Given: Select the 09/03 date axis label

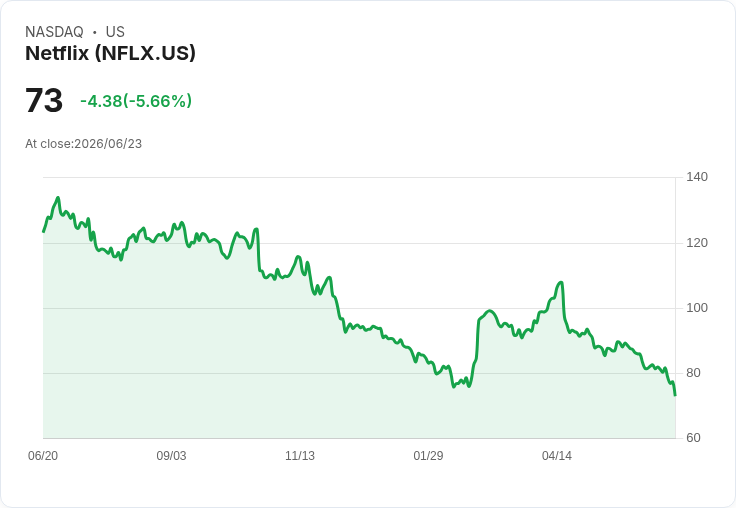Looking at the screenshot, I should coord(171,455).
